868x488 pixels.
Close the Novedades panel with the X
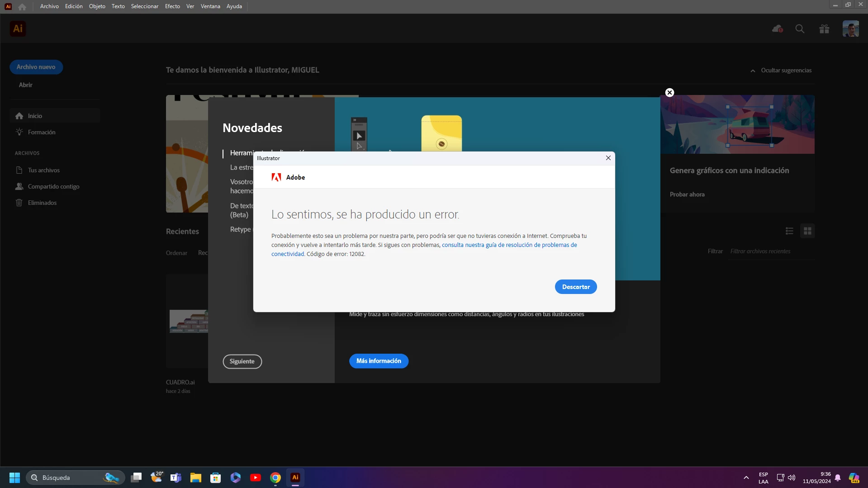click(x=670, y=92)
